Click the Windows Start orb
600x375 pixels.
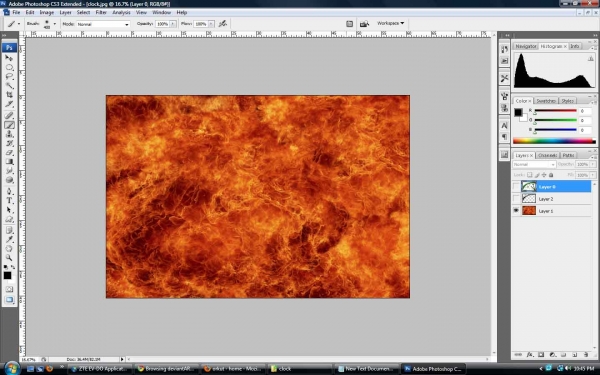(11, 368)
